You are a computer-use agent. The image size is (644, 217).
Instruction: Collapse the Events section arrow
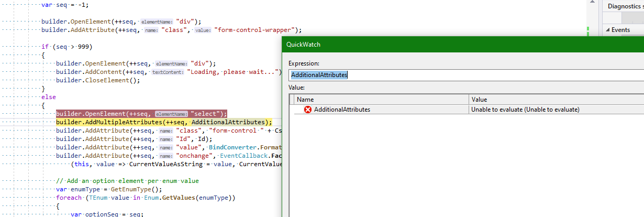607,30
